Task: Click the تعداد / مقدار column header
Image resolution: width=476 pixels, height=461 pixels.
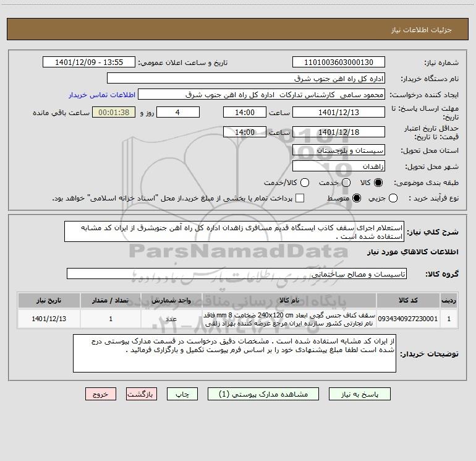Action: [111, 300]
